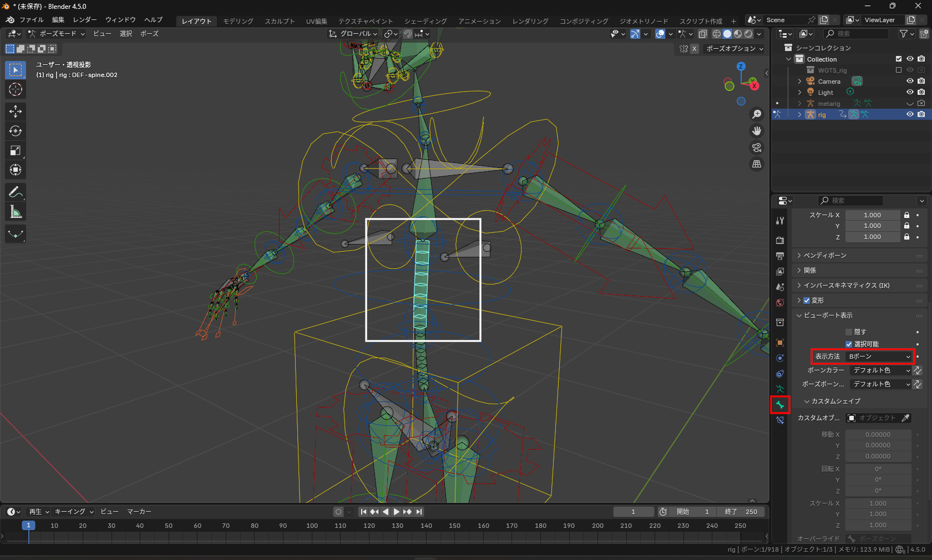The image size is (932, 560).
Task: Open the Bone properties tab
Action: click(780, 405)
